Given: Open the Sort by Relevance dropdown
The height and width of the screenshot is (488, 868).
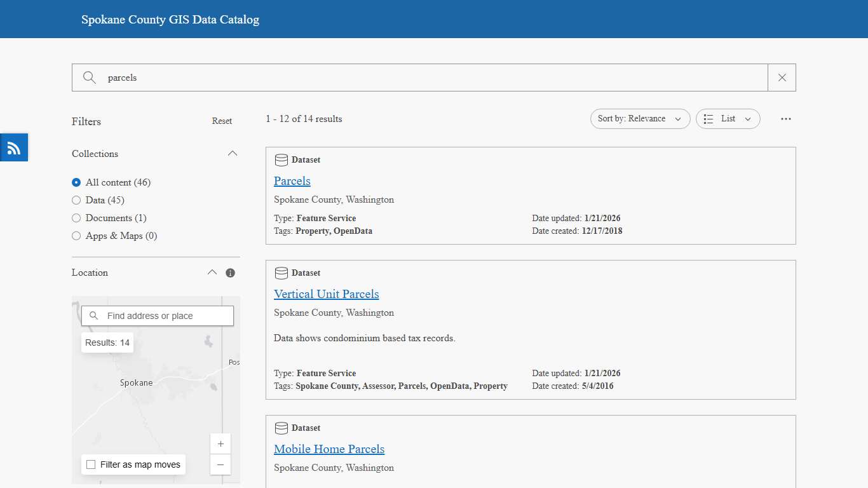Looking at the screenshot, I should coord(640,118).
